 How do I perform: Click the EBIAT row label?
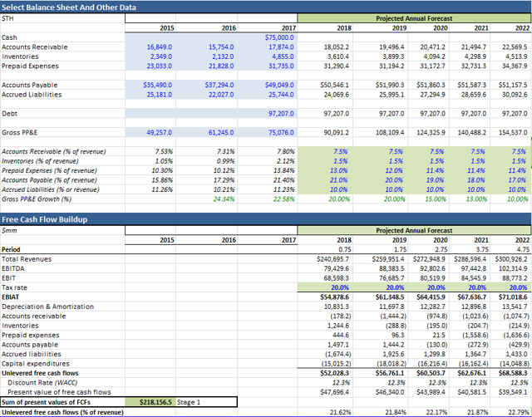pyautogui.click(x=12, y=296)
